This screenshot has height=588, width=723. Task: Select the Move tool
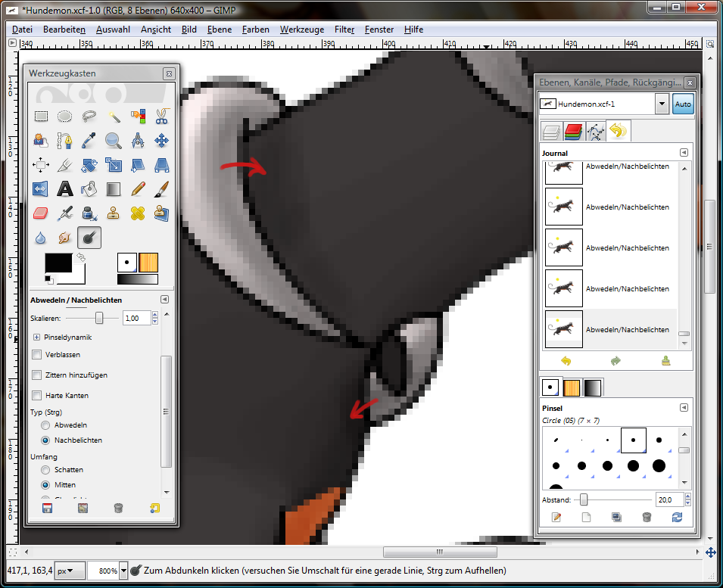click(x=161, y=140)
